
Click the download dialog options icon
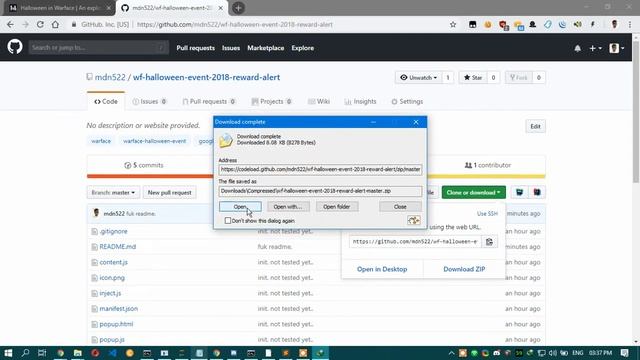(413, 220)
